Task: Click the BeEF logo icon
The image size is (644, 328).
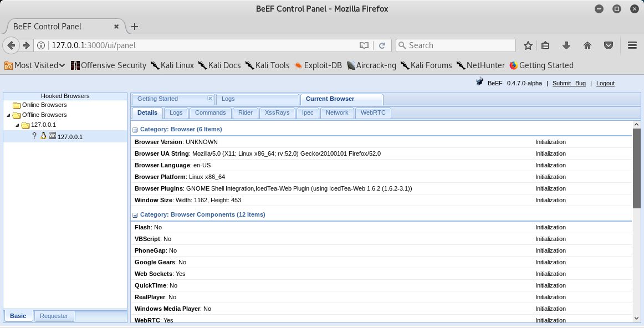Action: coord(479,81)
